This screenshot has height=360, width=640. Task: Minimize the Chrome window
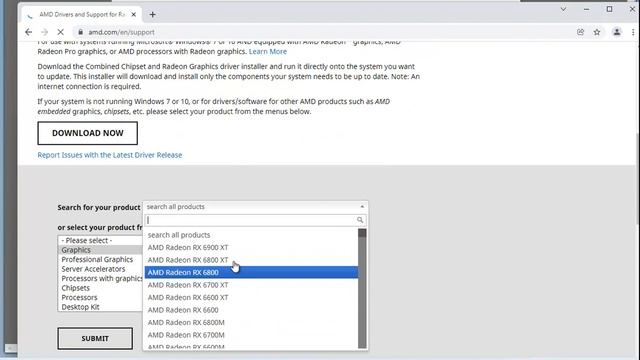pyautogui.click(x=587, y=9)
